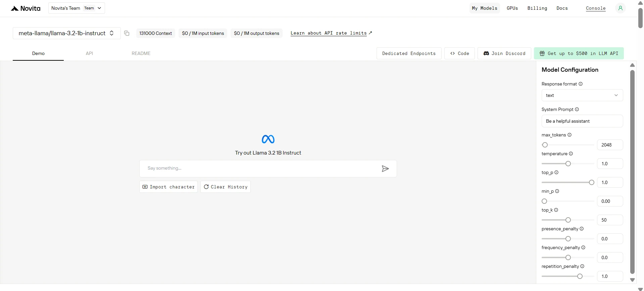Copy the model name with copy icon
The width and height of the screenshot is (644, 291).
point(127,33)
